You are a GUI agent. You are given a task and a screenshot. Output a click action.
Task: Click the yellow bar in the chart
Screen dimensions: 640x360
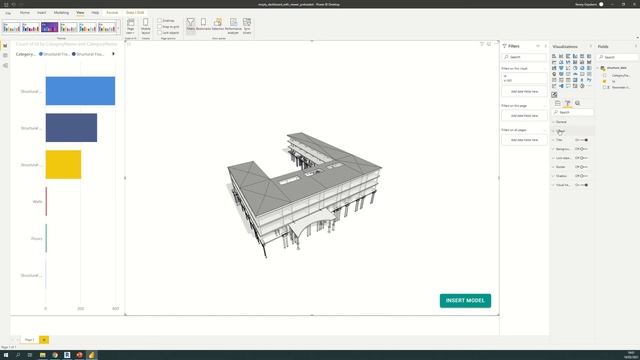pyautogui.click(x=63, y=164)
